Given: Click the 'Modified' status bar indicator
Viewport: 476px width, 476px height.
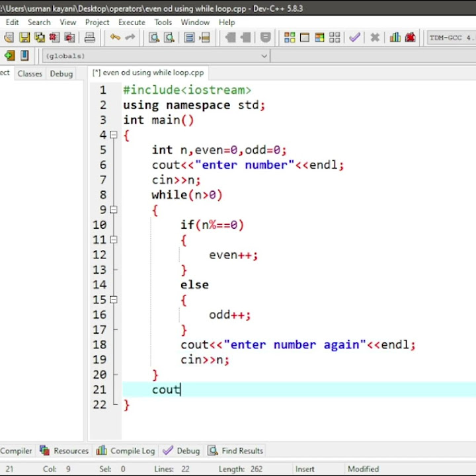Looking at the screenshot, I should [363, 469].
